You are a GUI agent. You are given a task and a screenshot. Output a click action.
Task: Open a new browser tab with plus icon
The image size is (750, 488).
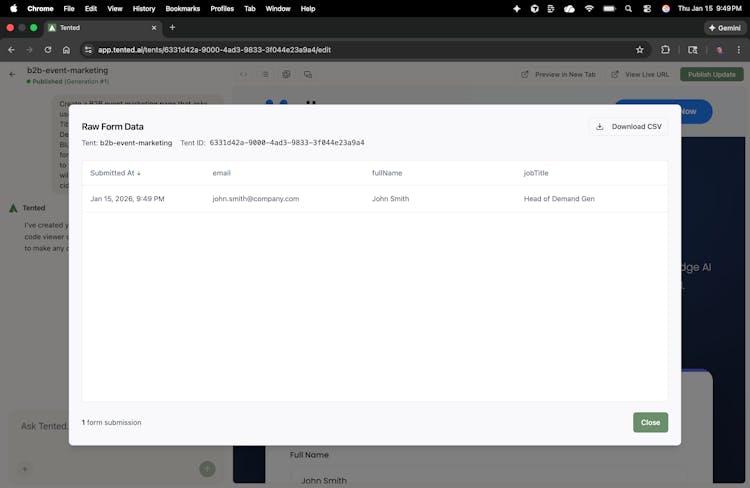point(172,28)
